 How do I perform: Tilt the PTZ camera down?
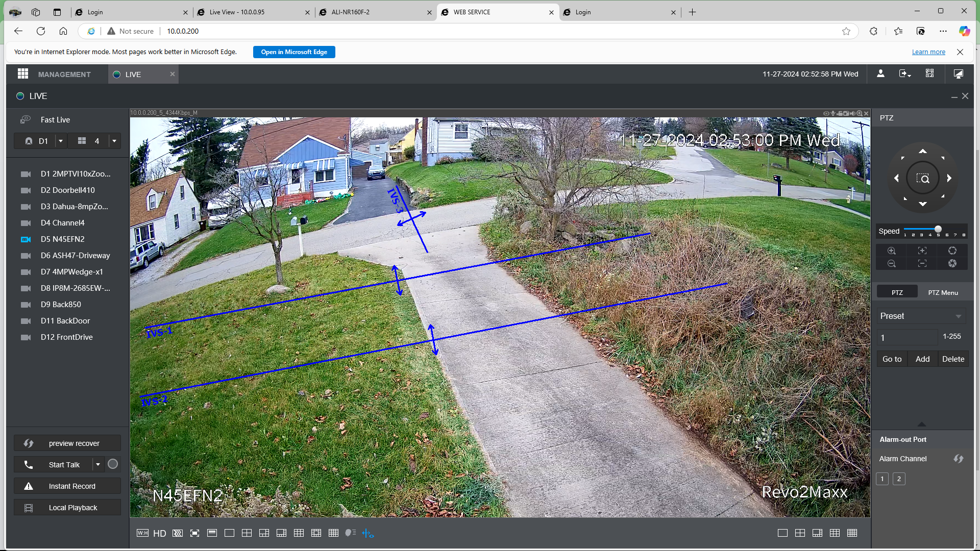coord(922,204)
